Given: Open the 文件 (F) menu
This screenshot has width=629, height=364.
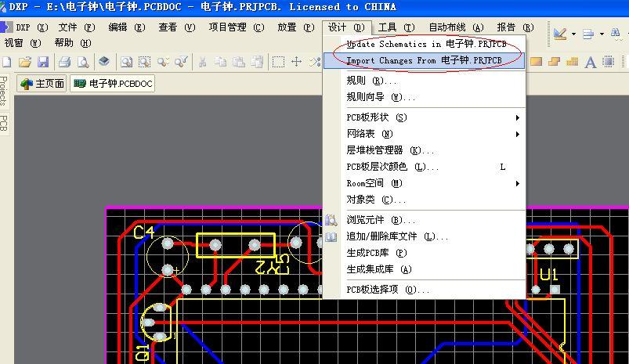Looking at the screenshot, I should coord(77,27).
